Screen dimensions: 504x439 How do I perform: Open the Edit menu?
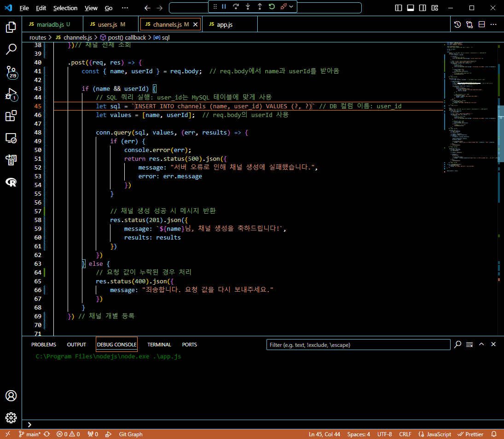point(41,8)
